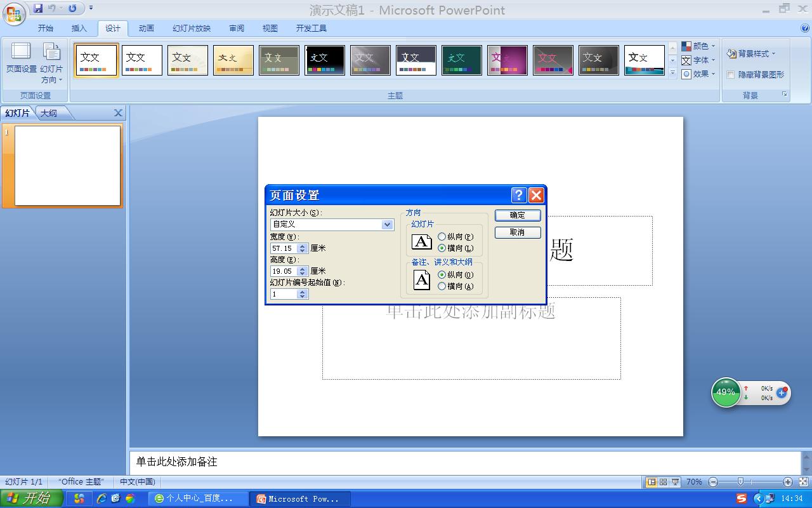Image resolution: width=812 pixels, height=508 pixels.
Task: Close the Page Setup dialog
Action: 536,195
